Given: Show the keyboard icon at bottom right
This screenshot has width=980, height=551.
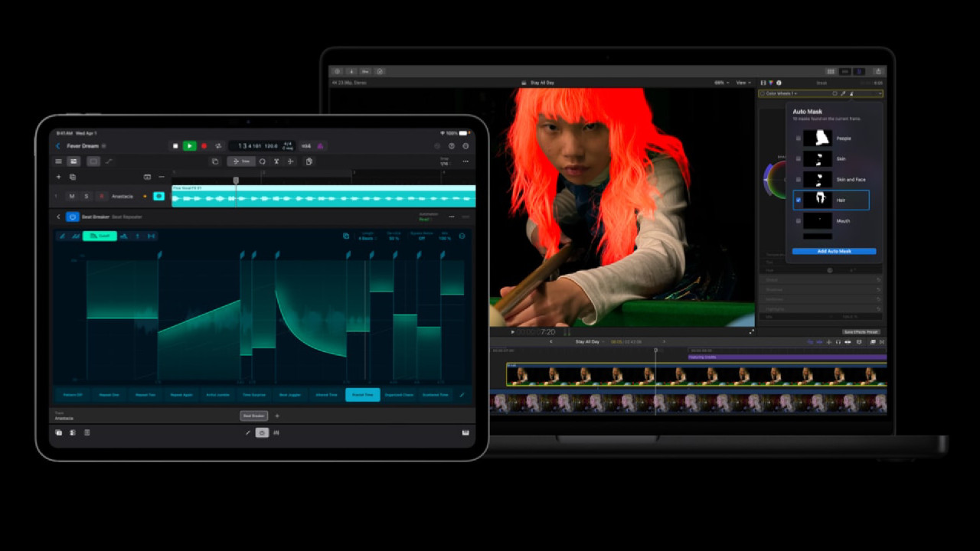Looking at the screenshot, I should click(465, 433).
